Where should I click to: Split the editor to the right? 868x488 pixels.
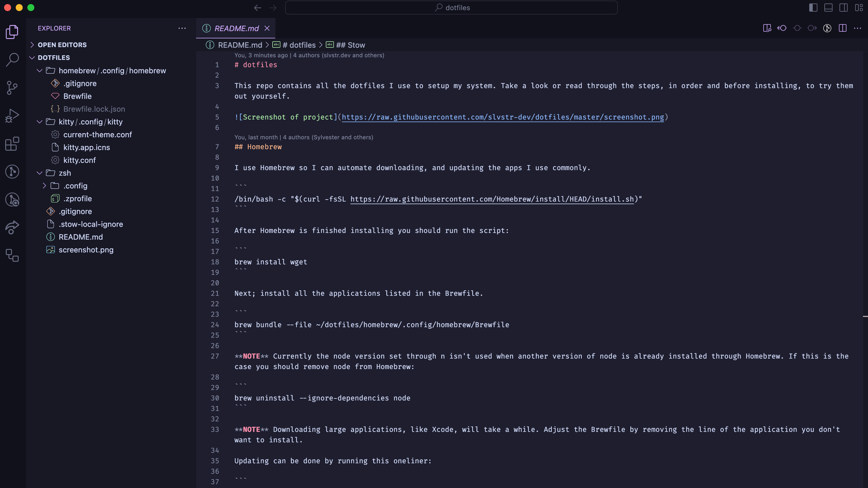842,28
